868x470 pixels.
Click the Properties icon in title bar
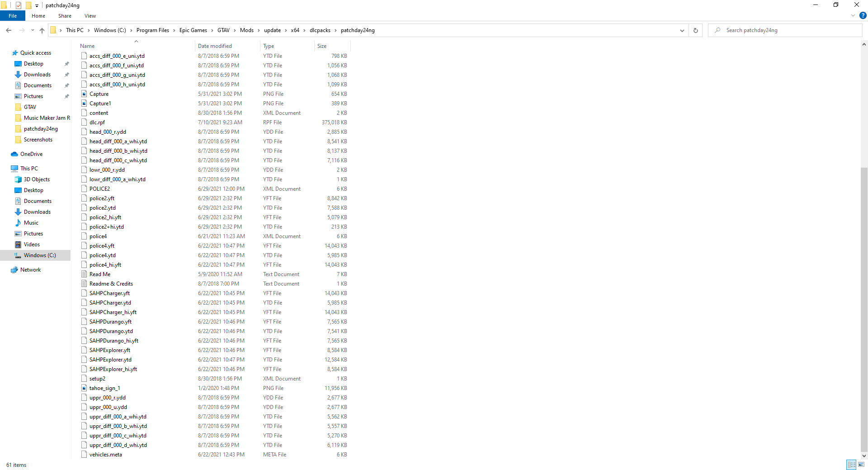pos(19,5)
